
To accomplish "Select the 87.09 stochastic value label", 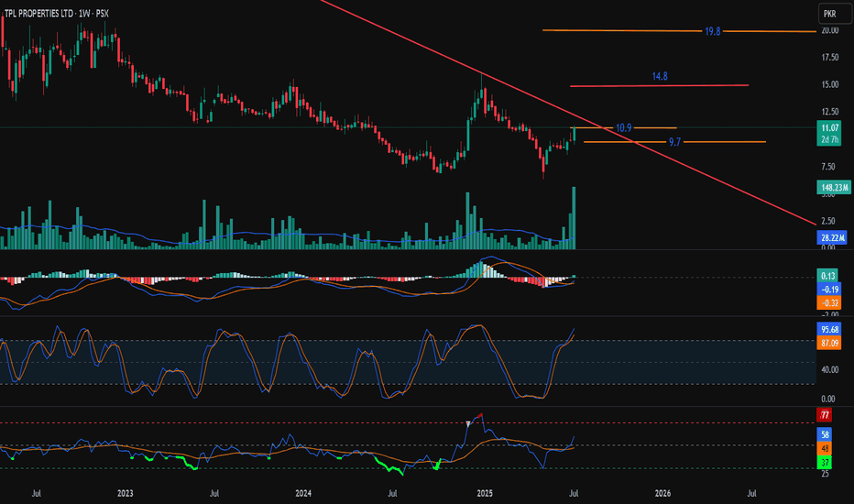I will click(x=829, y=344).
